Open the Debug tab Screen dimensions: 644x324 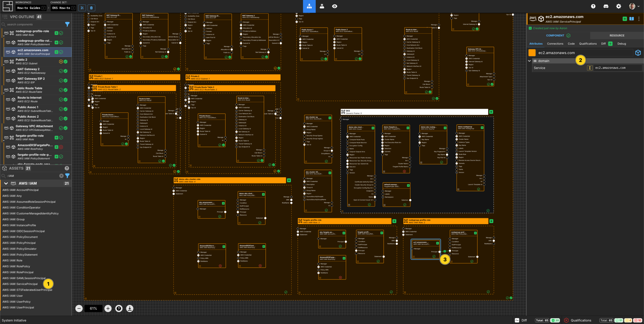(x=622, y=44)
